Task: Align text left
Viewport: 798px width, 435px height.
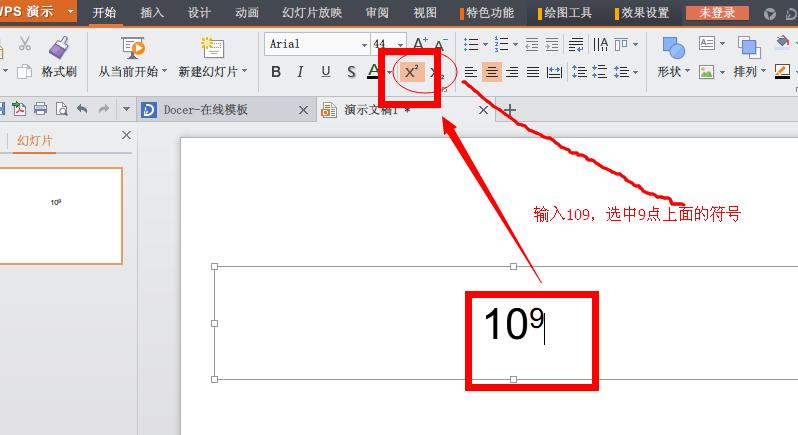Action: point(470,72)
